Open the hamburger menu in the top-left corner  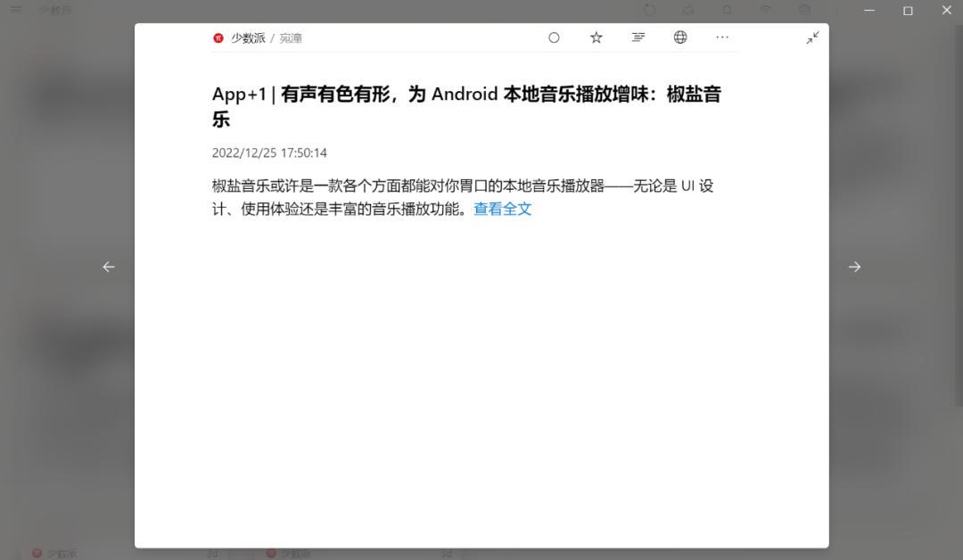point(14,10)
